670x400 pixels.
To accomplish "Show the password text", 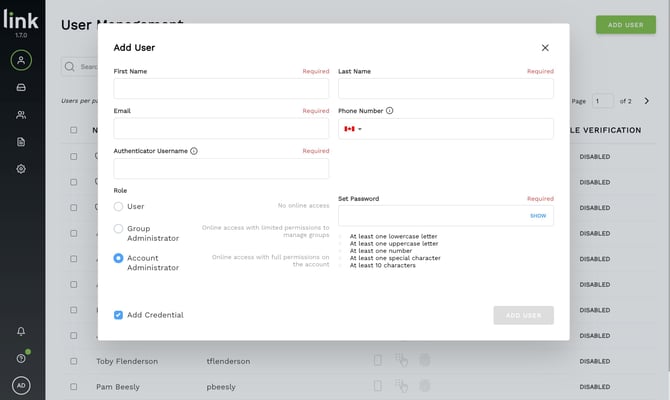I will point(538,216).
